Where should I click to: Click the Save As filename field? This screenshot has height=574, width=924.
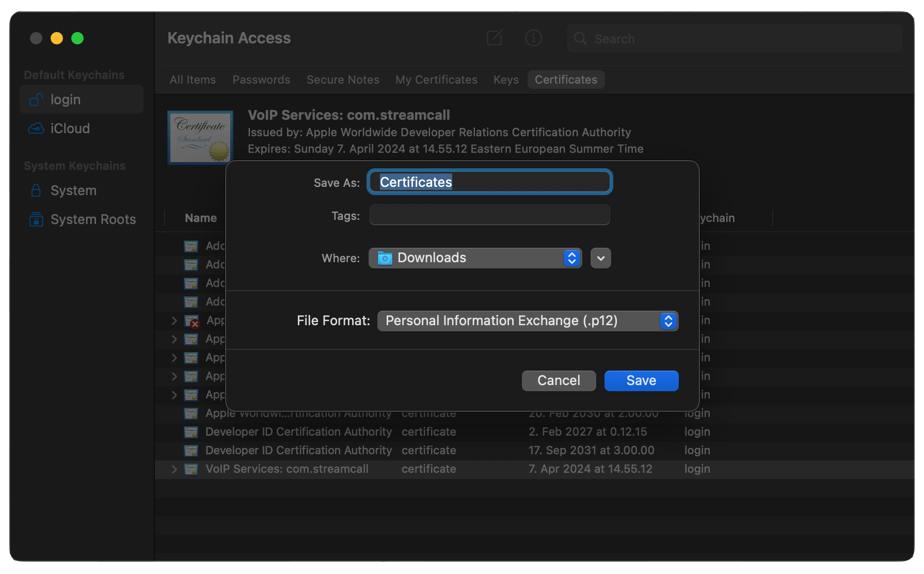489,182
